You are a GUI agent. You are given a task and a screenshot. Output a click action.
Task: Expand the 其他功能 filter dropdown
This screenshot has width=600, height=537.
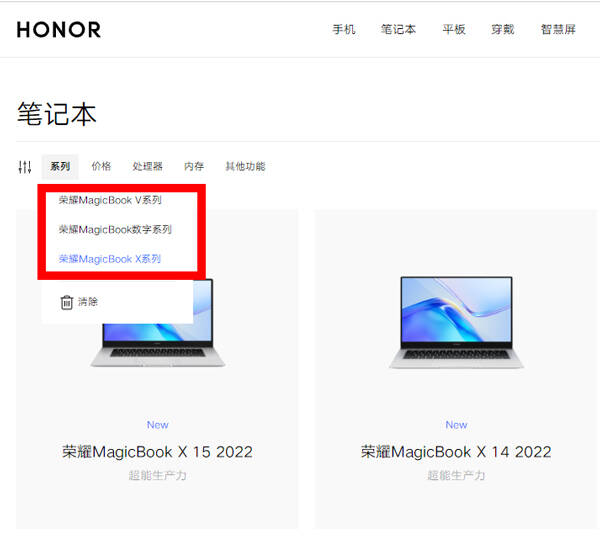point(245,166)
